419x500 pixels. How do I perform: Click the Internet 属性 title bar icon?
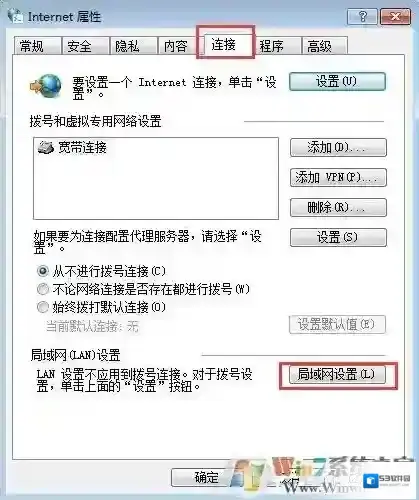coord(15,16)
